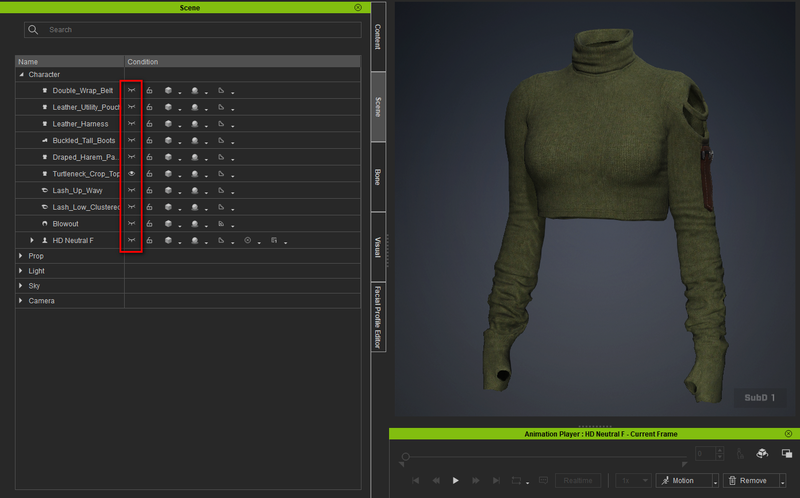Click the mesh icon in the Blowout row
Screen dimensions: 800x498
(221, 224)
